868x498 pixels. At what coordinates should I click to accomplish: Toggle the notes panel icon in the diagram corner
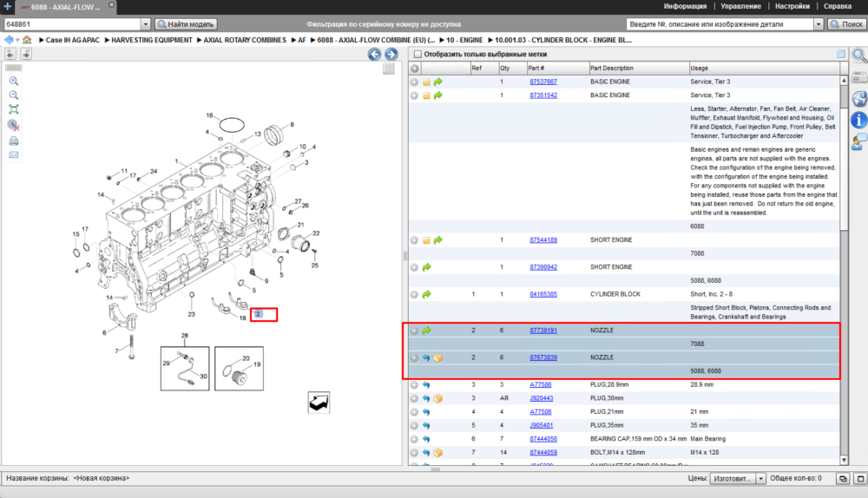(x=389, y=69)
